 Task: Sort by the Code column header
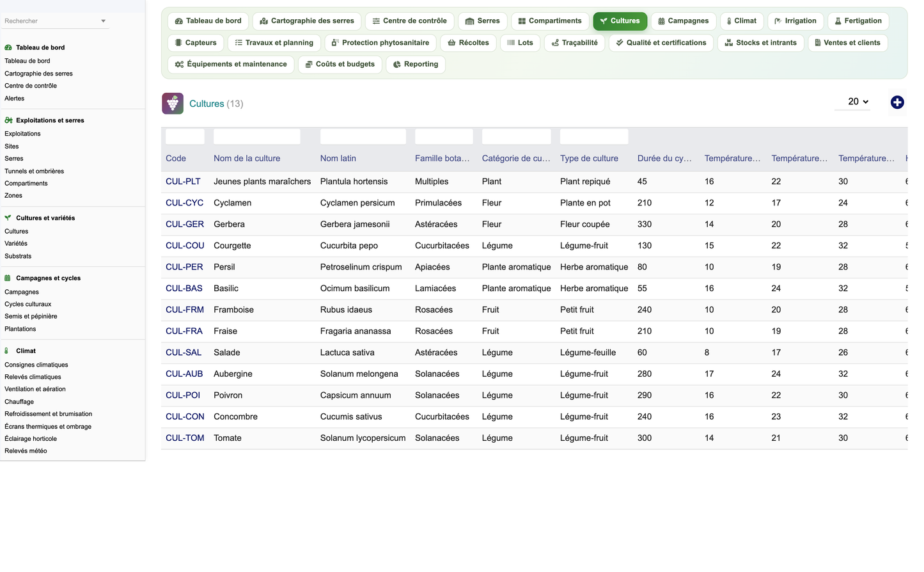point(176,159)
